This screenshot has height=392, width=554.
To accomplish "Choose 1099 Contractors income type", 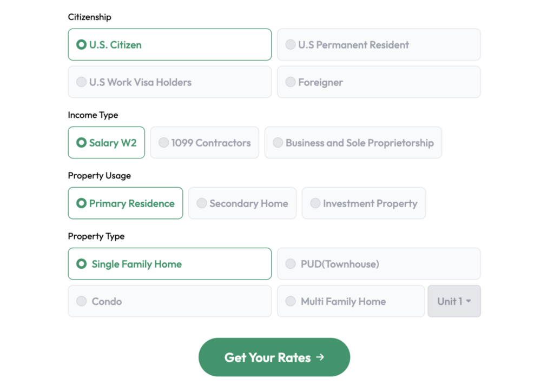I will pyautogui.click(x=205, y=142).
